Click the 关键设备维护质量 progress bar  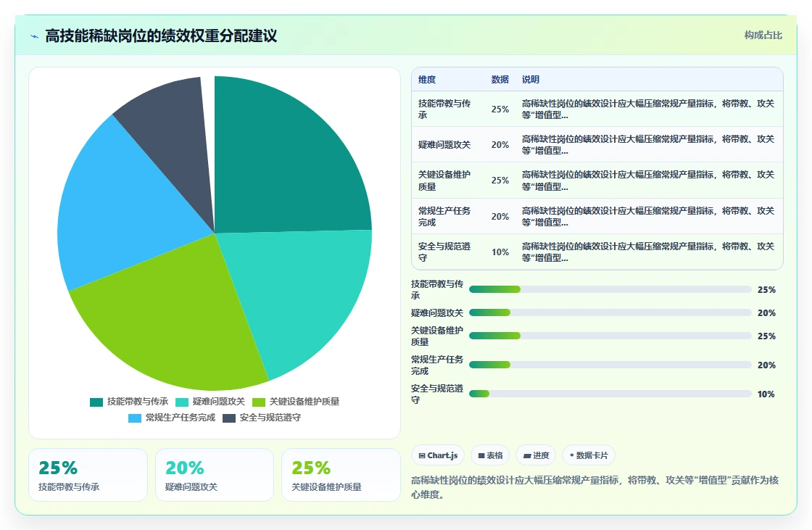pyautogui.click(x=610, y=336)
